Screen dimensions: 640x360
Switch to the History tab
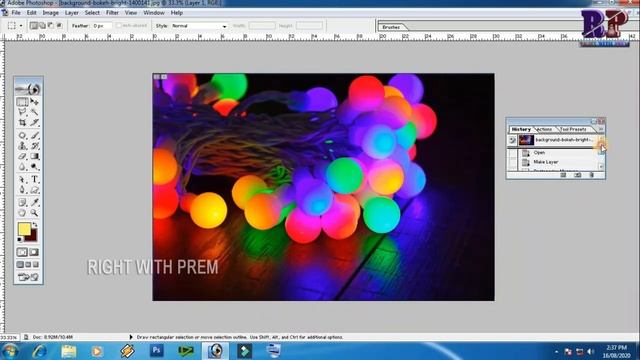coord(521,129)
